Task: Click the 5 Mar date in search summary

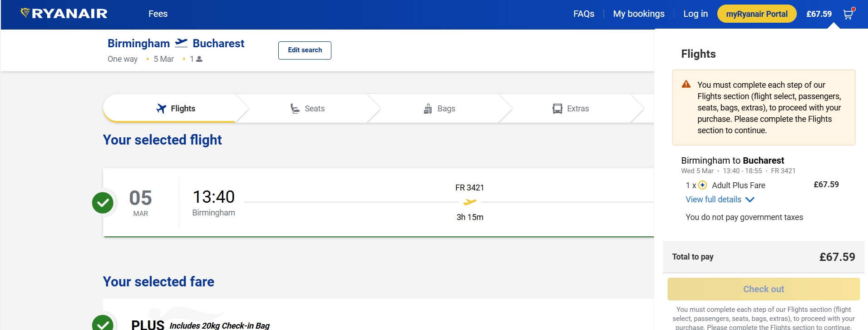Action: [x=163, y=59]
